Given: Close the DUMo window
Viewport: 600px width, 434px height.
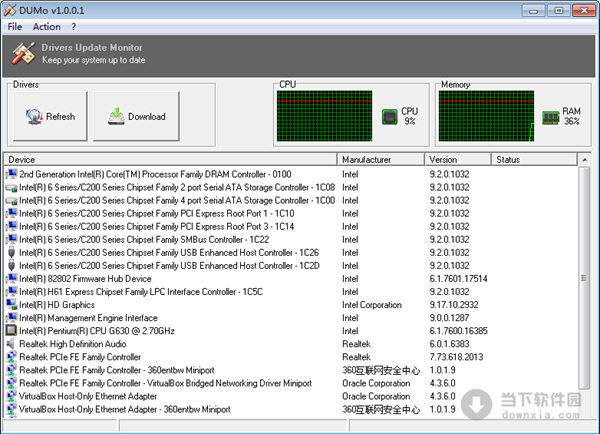Looking at the screenshot, I should click(x=584, y=10).
